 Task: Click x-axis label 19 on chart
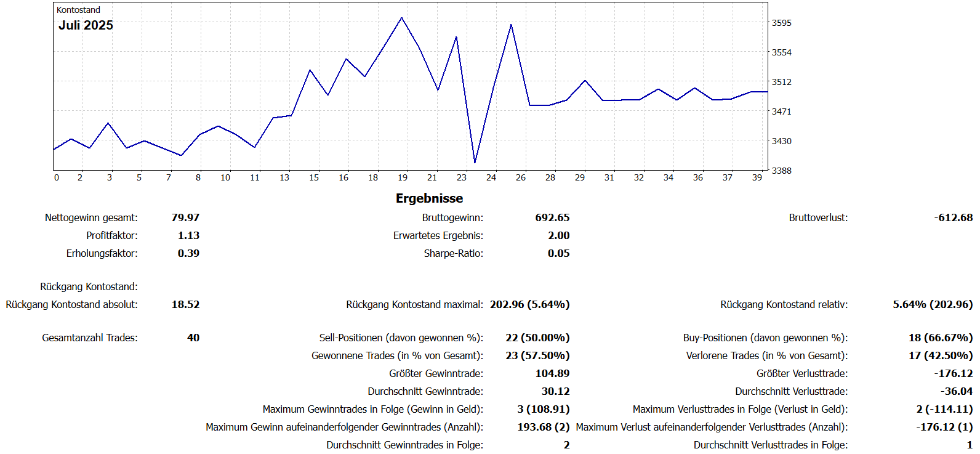pos(403,177)
